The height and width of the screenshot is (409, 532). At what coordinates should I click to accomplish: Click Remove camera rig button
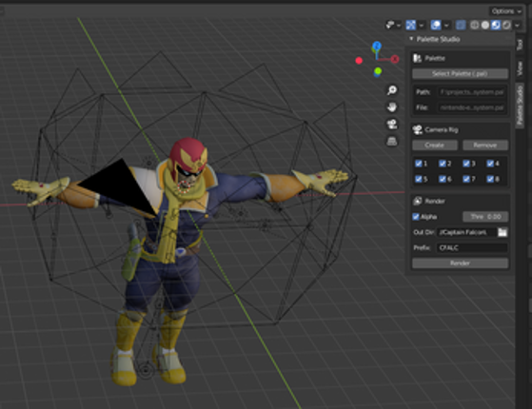[x=485, y=146]
